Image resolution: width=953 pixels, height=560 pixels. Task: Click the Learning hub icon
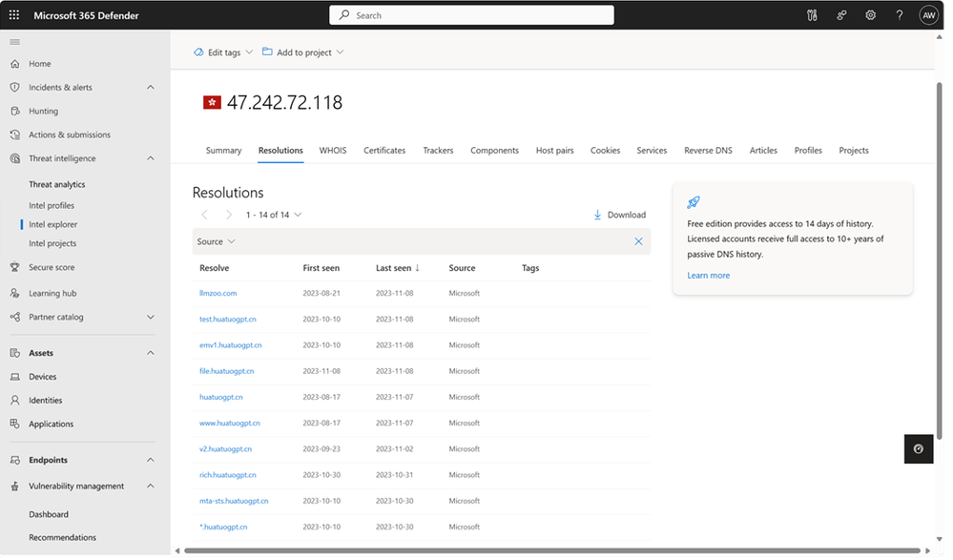coord(15,294)
